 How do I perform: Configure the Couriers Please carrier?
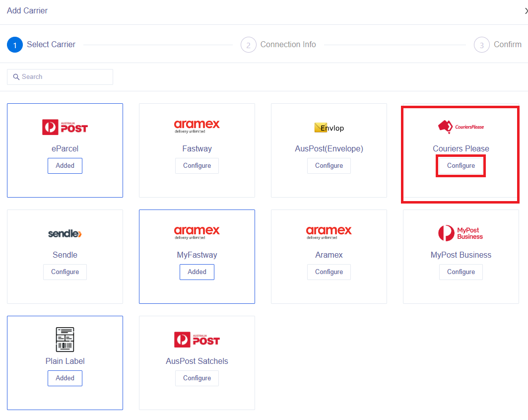pyautogui.click(x=461, y=165)
